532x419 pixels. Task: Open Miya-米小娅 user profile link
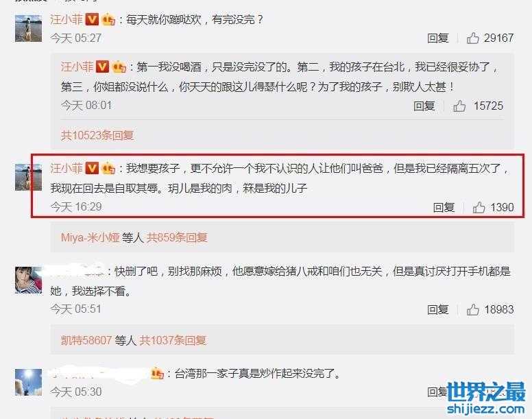pos(90,237)
